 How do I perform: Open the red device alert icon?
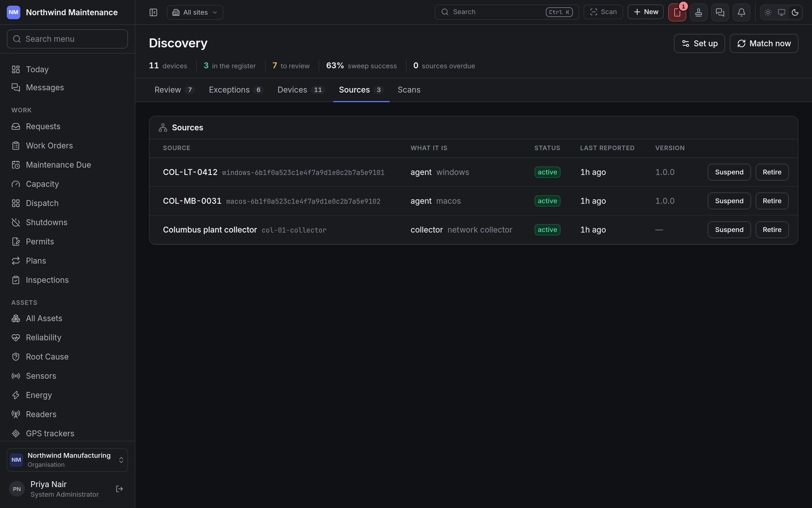[677, 12]
